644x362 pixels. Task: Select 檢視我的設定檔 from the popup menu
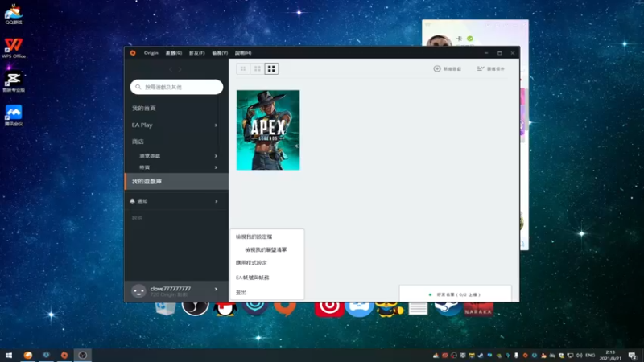254,237
